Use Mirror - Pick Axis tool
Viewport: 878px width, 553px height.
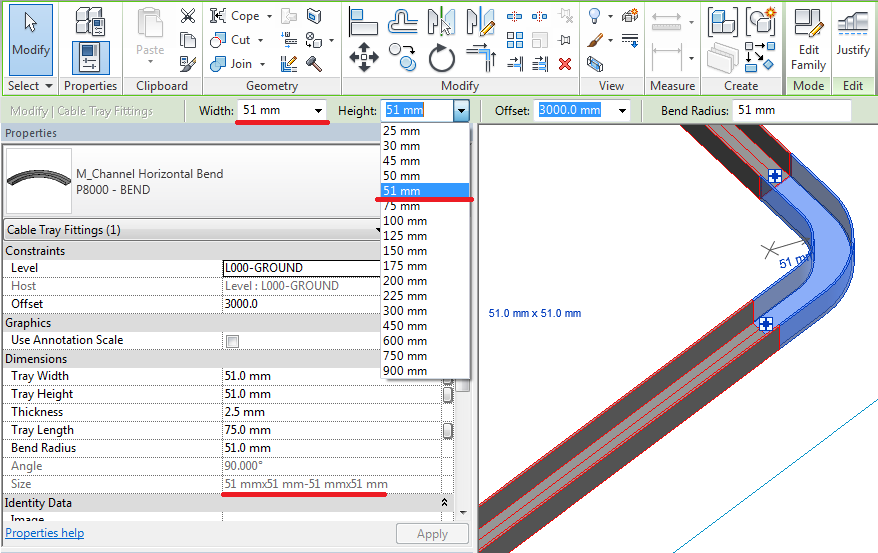point(441,22)
